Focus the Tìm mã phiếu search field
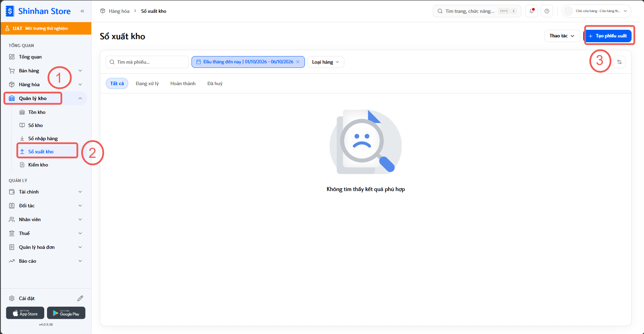644x334 pixels. tap(147, 62)
